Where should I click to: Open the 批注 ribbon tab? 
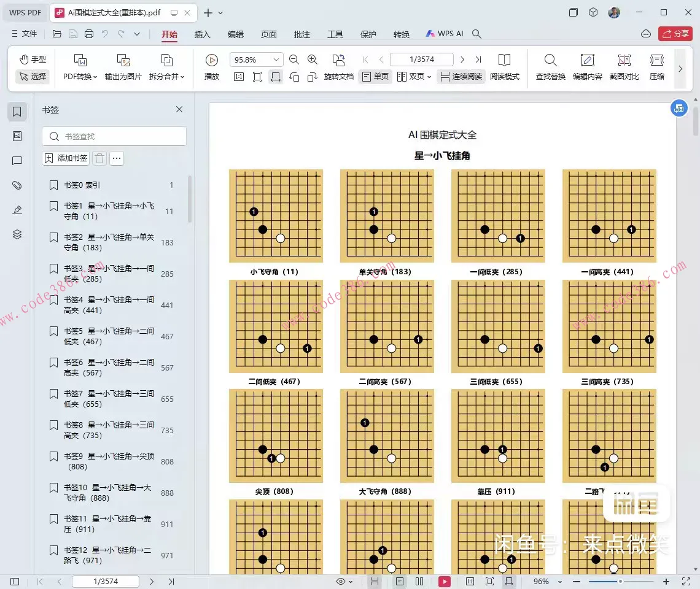[x=302, y=34]
